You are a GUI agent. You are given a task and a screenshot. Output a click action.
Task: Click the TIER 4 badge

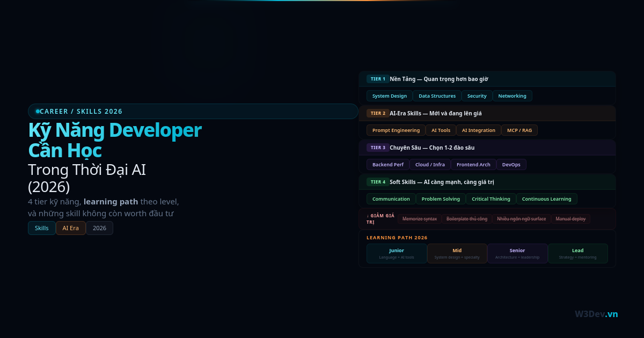click(378, 182)
